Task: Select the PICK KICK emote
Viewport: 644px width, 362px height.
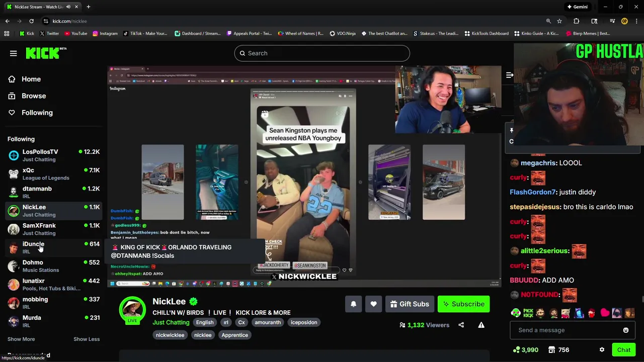Action: click(x=528, y=313)
